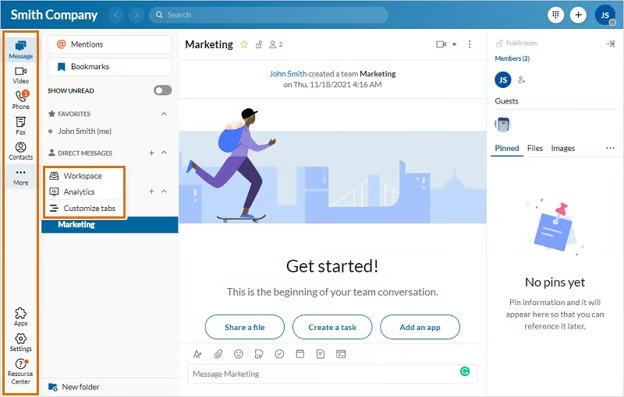Open the Phone section

point(21,100)
